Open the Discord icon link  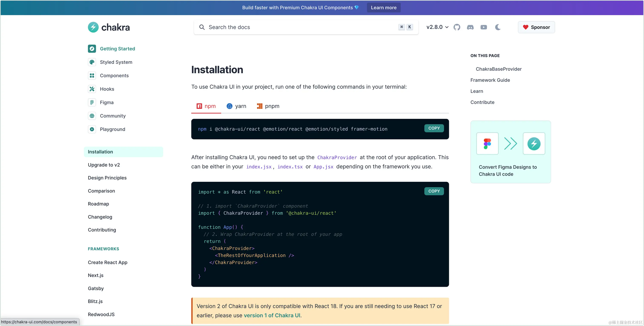pyautogui.click(x=470, y=27)
